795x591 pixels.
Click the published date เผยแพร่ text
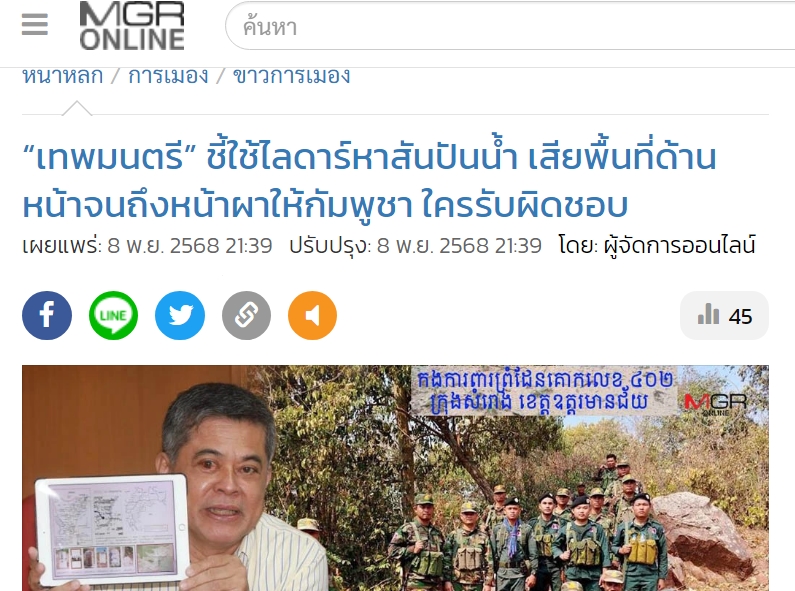[x=147, y=245]
